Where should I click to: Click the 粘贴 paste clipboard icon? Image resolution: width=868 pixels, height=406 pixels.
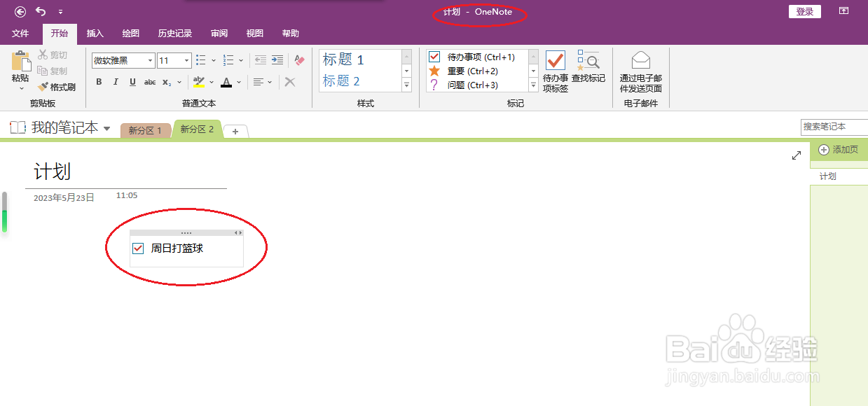click(x=21, y=60)
